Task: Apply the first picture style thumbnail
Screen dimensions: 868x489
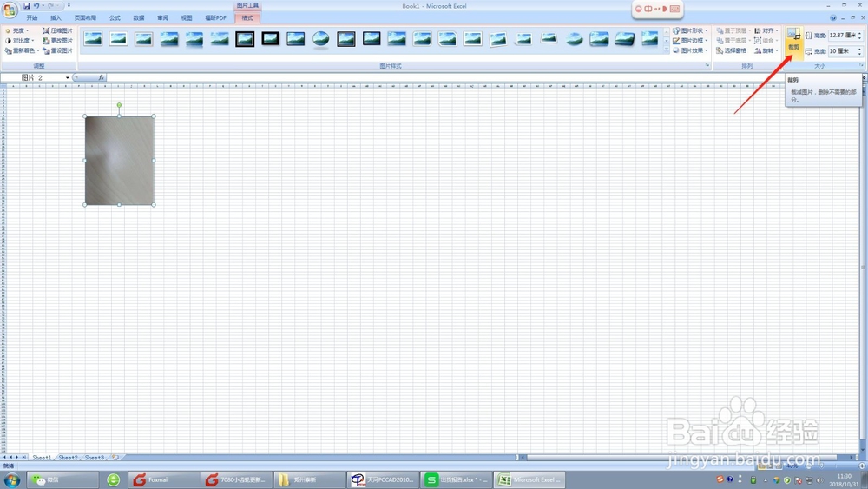Action: 93,39
